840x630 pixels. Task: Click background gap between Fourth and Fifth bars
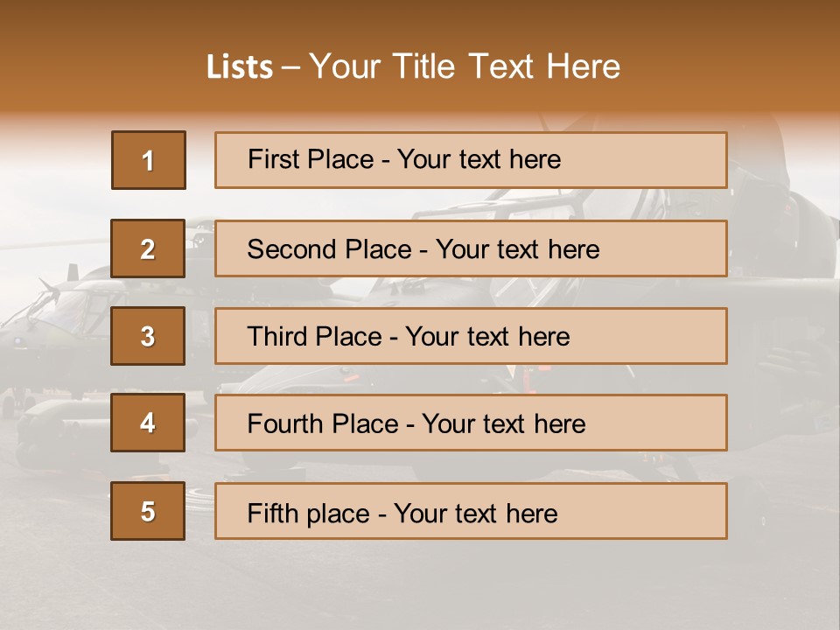coord(471,466)
